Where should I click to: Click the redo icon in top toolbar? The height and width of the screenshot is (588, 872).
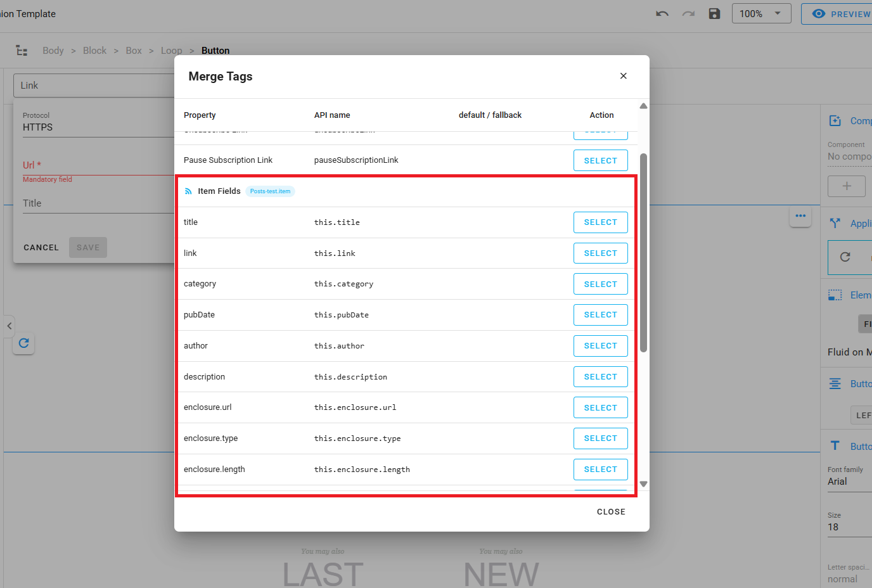688,14
